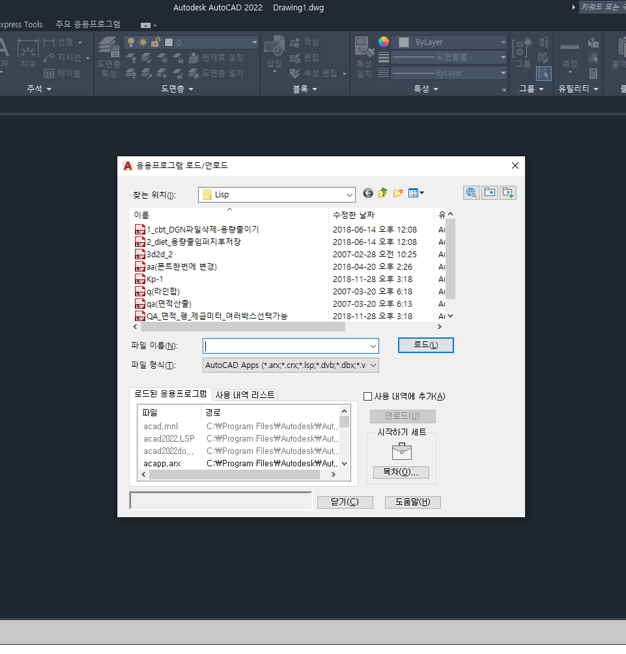
Task: Expand the Annotation panel title arrow
Action: tap(49, 89)
